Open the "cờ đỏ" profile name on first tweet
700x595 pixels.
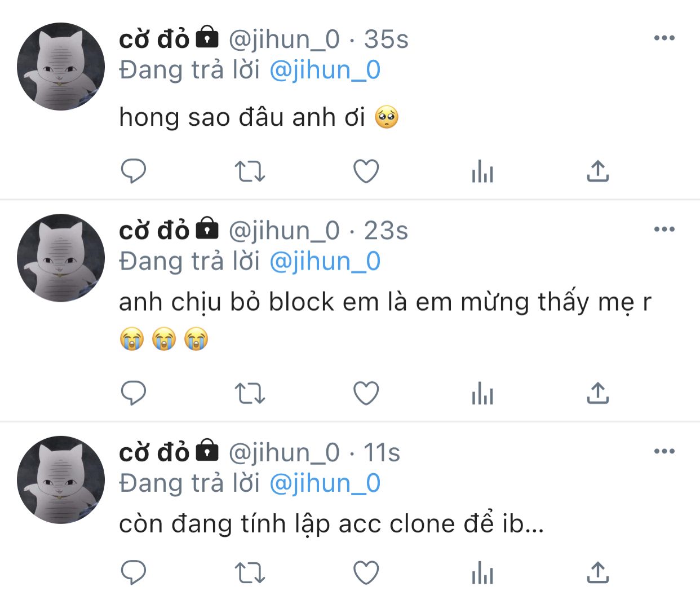(x=154, y=39)
